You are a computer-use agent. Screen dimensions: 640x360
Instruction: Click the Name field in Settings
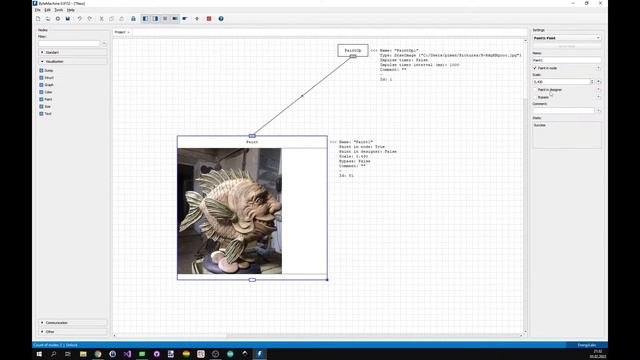coord(567,60)
